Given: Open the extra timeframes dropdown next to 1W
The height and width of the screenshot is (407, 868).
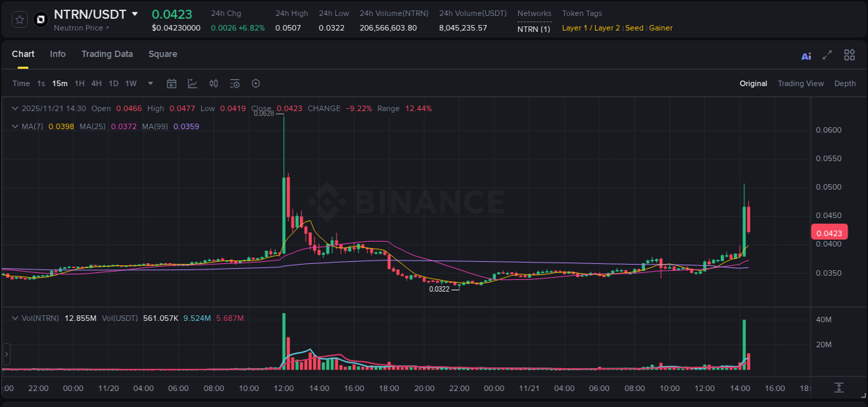Looking at the screenshot, I should (x=150, y=83).
